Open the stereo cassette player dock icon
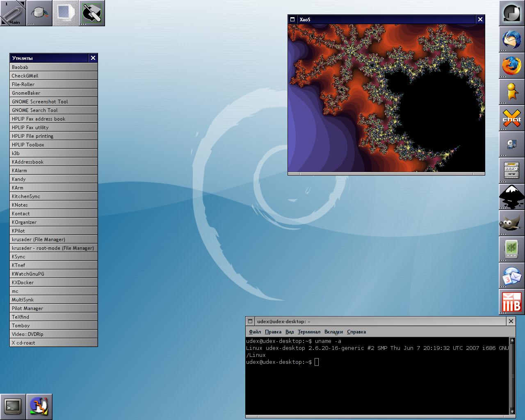525x420 pixels. [512, 171]
